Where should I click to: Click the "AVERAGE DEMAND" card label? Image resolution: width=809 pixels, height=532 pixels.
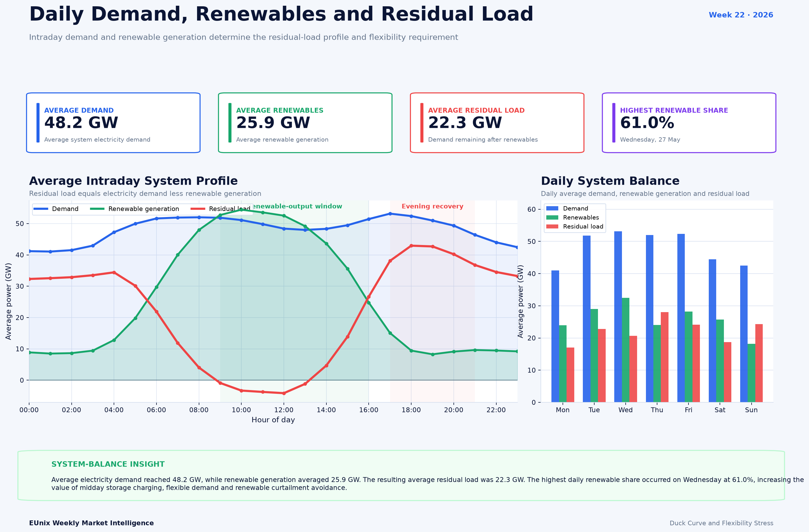click(x=79, y=111)
